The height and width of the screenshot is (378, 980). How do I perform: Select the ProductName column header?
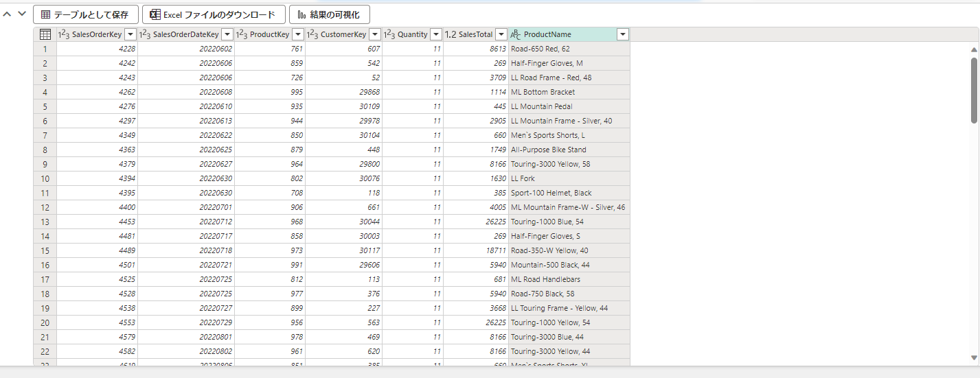point(569,34)
